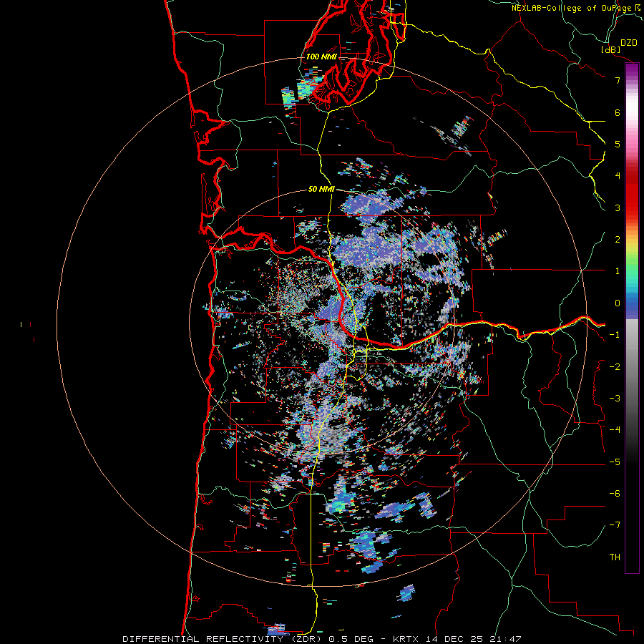Viewport: 644px width, 644px height.
Task: Click the 100 NMI range ring label
Action: click(321, 57)
